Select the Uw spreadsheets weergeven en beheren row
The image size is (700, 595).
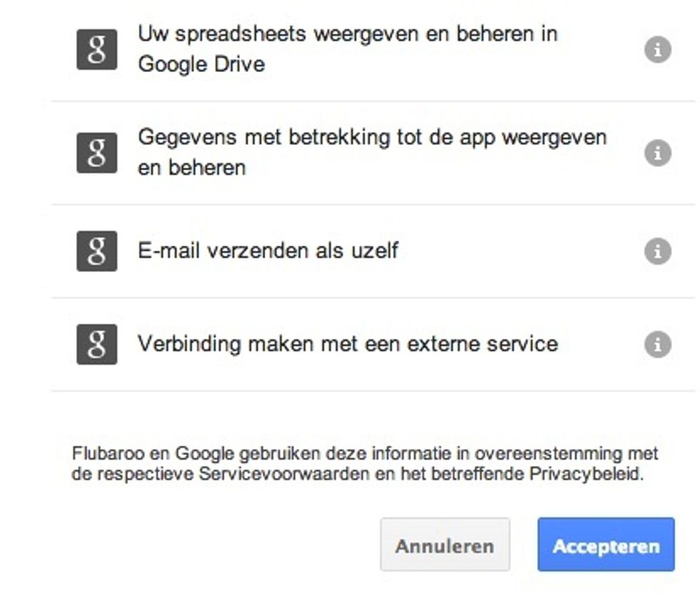(x=373, y=49)
